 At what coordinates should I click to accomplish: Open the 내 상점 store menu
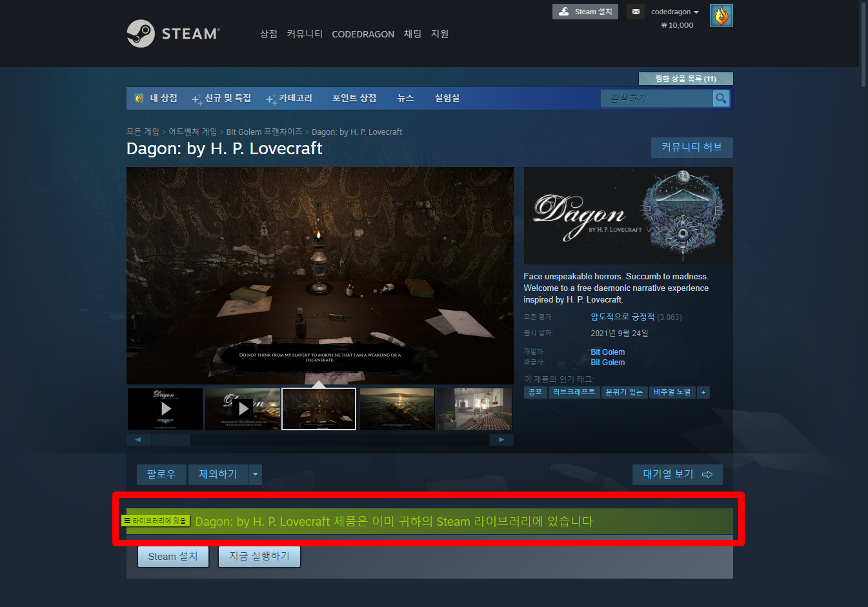pyautogui.click(x=163, y=98)
